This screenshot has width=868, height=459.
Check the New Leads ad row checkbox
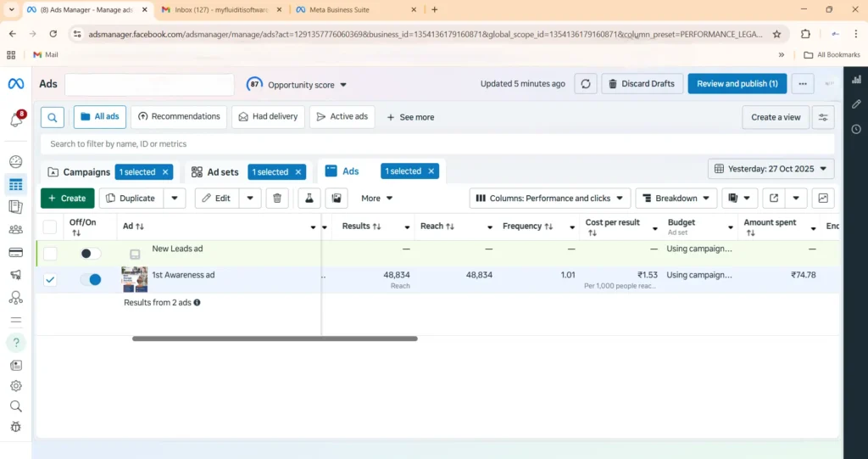click(50, 254)
